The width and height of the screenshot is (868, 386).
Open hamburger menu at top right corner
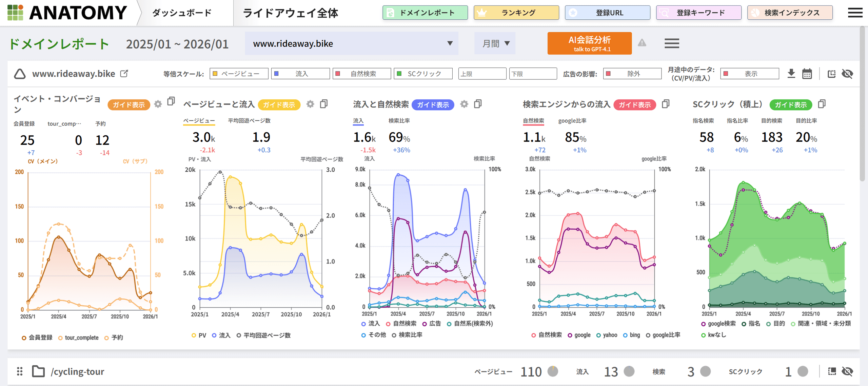[x=855, y=13]
